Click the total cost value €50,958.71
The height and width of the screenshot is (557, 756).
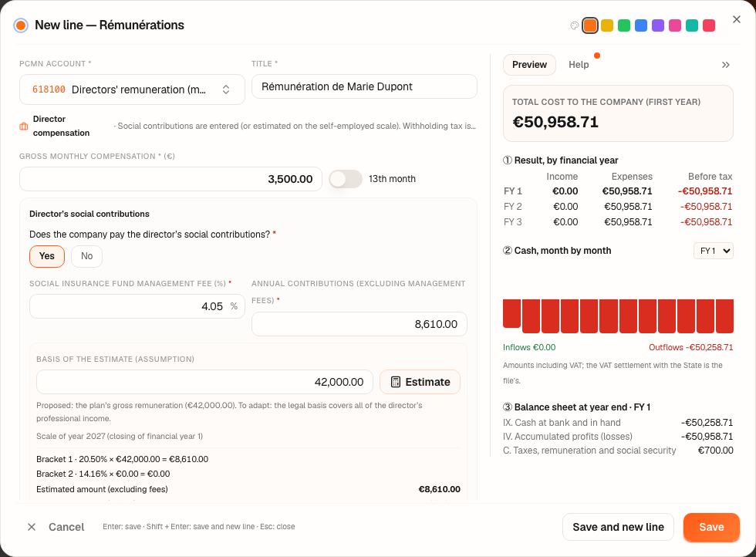pyautogui.click(x=555, y=122)
